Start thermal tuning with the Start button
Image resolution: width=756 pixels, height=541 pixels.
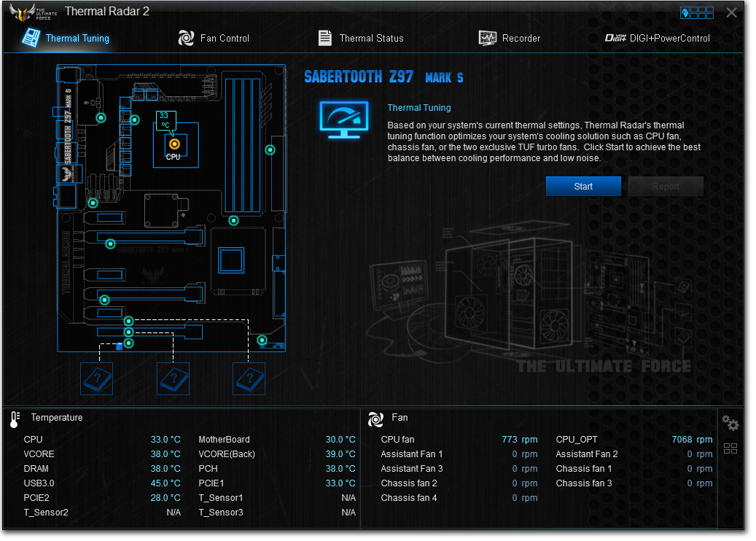click(583, 187)
